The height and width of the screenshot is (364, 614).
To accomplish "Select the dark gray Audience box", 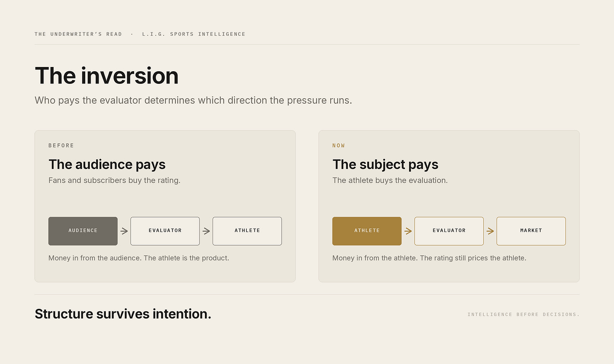I will (x=83, y=231).
